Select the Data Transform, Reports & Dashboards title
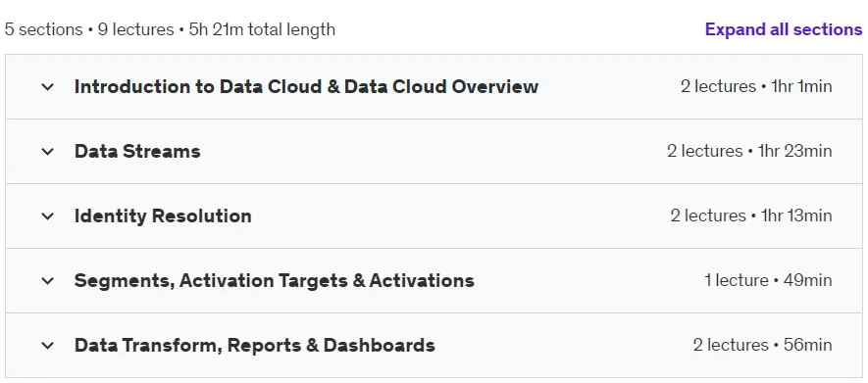This screenshot has height=383, width=868. pos(255,346)
